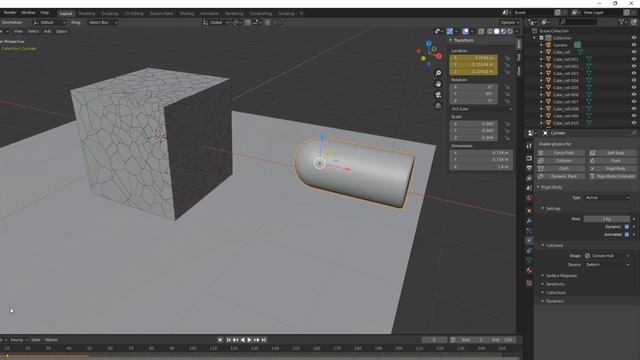Image resolution: width=640 pixels, height=360 pixels.
Task: Open the View Layer properties tab icon
Action: [529, 178]
